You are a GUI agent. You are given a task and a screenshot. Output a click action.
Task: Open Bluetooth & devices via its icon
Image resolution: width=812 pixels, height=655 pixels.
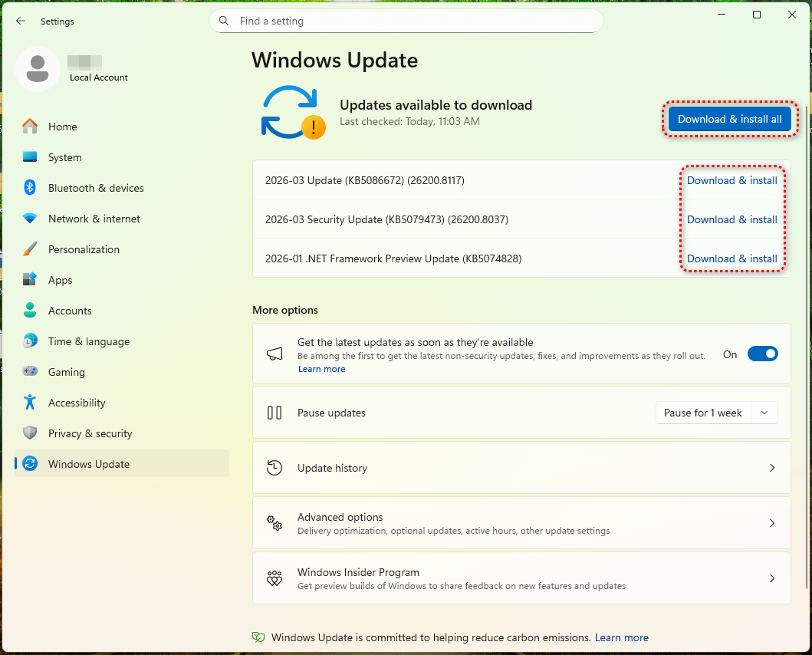(30, 188)
